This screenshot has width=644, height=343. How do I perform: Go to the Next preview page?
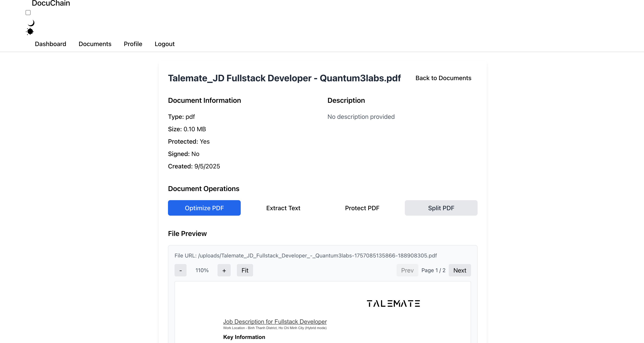(460, 270)
